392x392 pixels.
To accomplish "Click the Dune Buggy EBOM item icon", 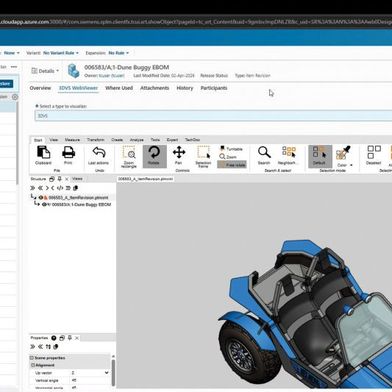I will coord(73,71).
